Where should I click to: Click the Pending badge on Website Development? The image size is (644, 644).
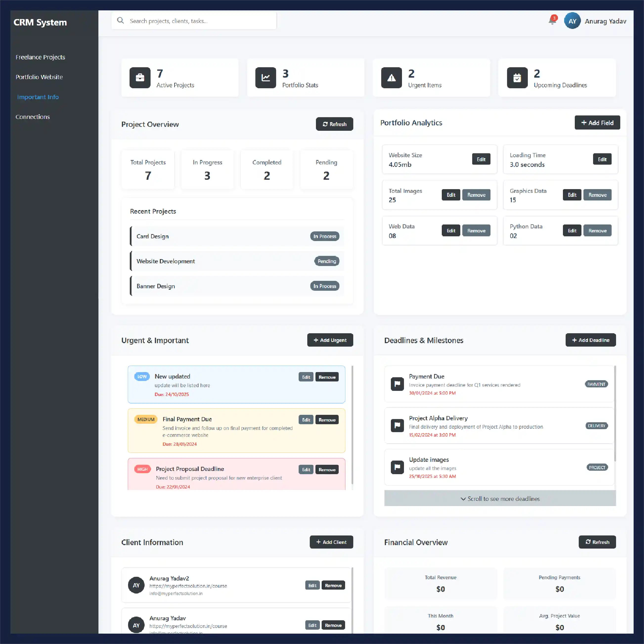click(x=327, y=261)
